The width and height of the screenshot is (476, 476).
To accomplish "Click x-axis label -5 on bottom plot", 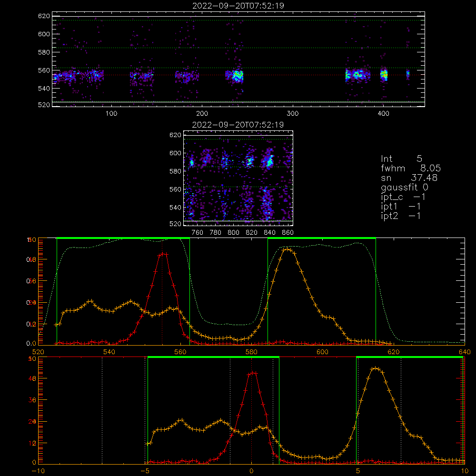I will click(x=145, y=471).
